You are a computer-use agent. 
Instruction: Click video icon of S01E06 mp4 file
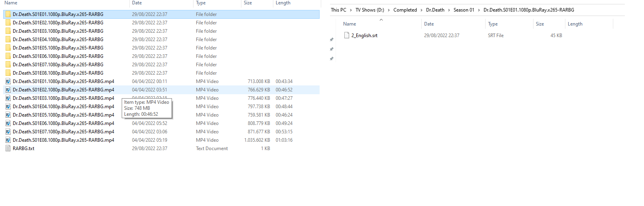pos(8,123)
